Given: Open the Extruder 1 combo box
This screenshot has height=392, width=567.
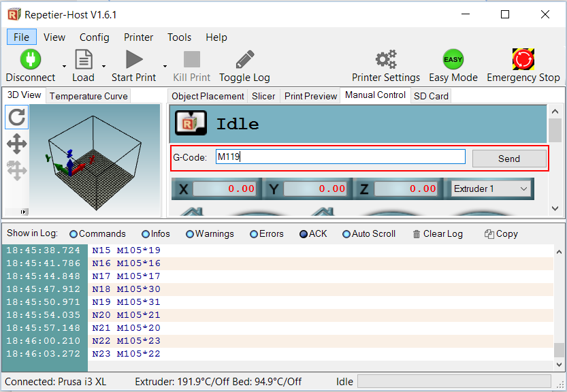Looking at the screenshot, I should [491, 189].
